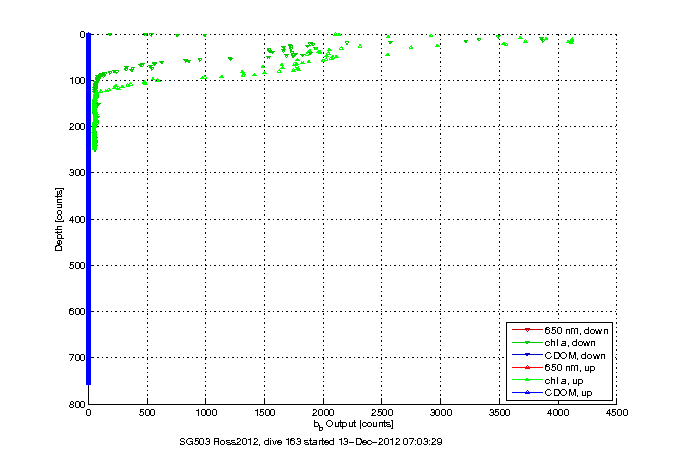This screenshot has height=454, width=681.
Task: Click the y-axis tick label 700
Action: coord(77,358)
